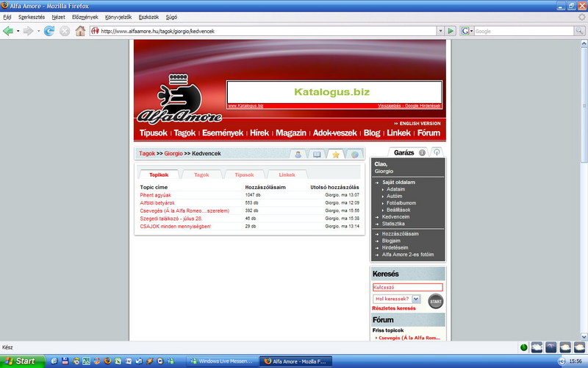Click the floppy disk icon in quick launch
This screenshot has height=368, width=588.
(x=65, y=361)
